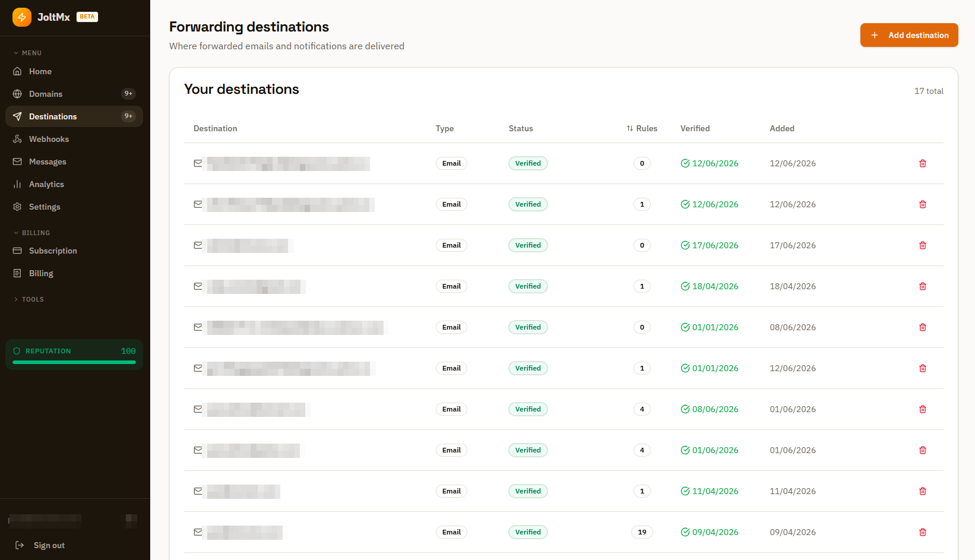Viewport: 975px width, 560px height.
Task: Click the Subscription card icon
Action: coord(17,251)
